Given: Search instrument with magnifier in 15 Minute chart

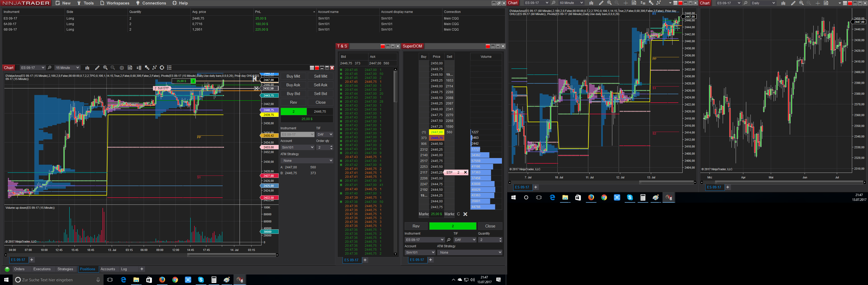Looking at the screenshot, I should (x=50, y=68).
